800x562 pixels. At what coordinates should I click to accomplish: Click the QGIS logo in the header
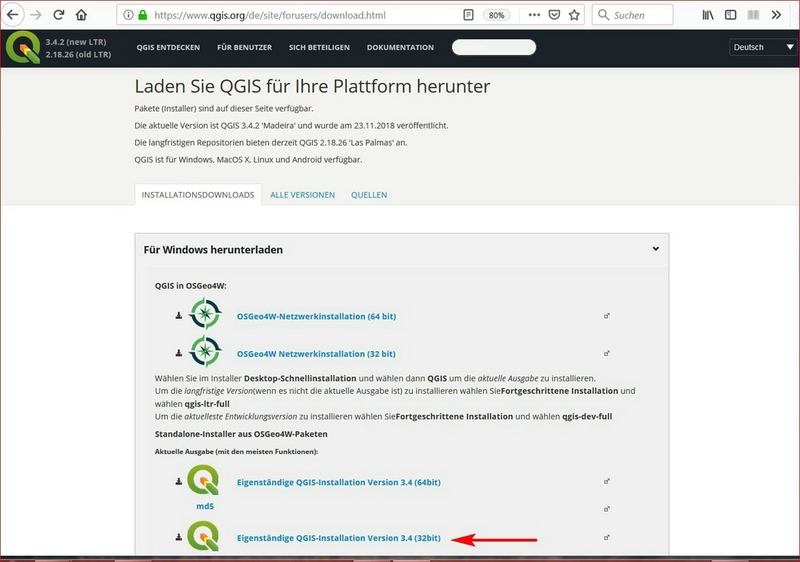click(x=22, y=47)
